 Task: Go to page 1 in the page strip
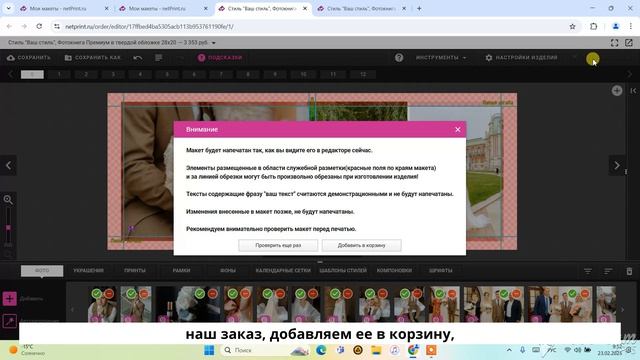pyautogui.click(x=59, y=74)
